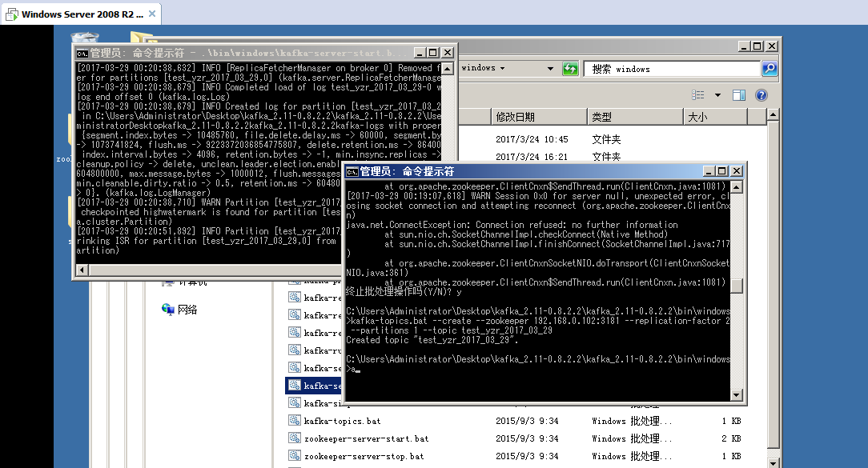
Task: Toggle the preview pane icon in Explorer
Action: click(x=738, y=95)
